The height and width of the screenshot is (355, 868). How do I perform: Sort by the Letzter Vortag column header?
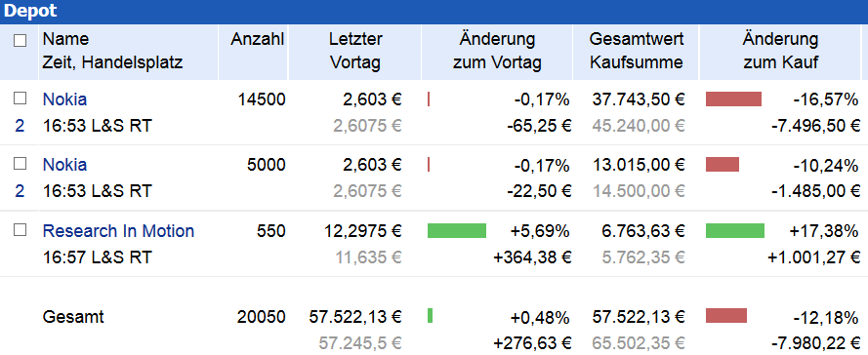click(x=355, y=51)
